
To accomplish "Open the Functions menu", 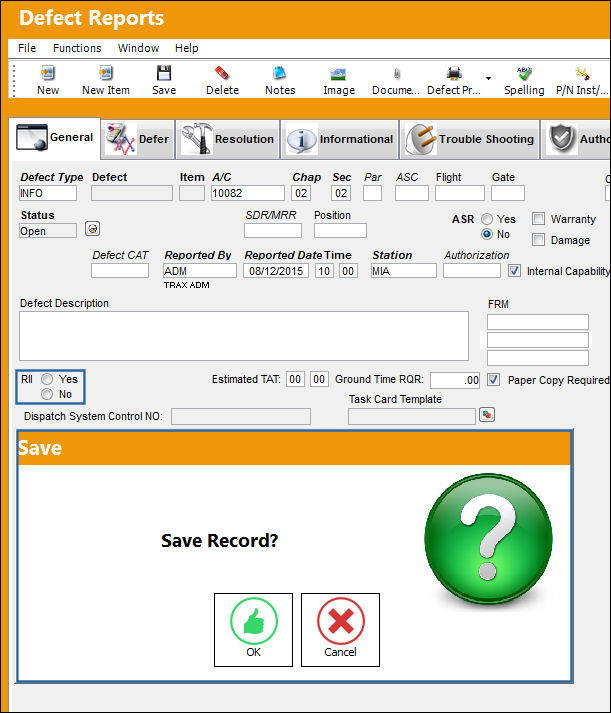I will [x=77, y=48].
